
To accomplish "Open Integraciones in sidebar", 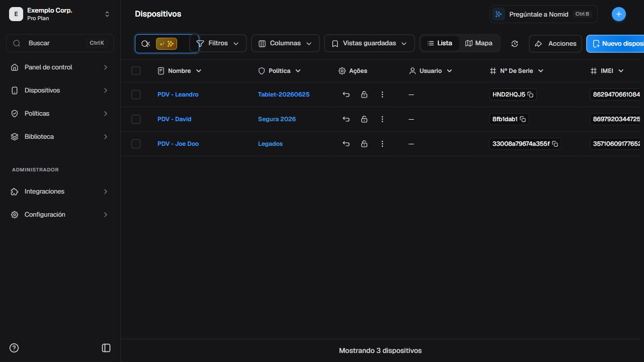I will [x=60, y=192].
